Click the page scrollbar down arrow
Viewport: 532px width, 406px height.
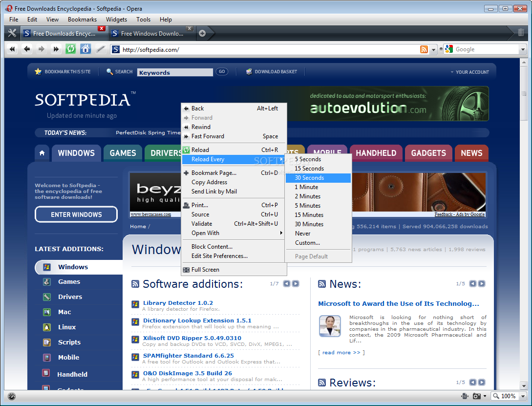[524, 385]
